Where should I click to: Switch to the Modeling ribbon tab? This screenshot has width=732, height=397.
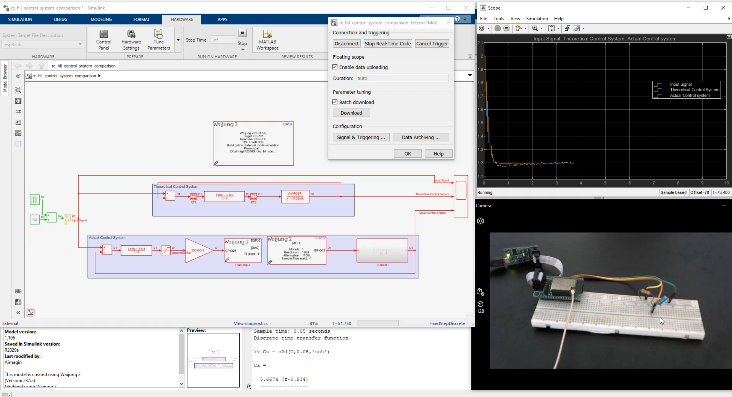coord(101,20)
